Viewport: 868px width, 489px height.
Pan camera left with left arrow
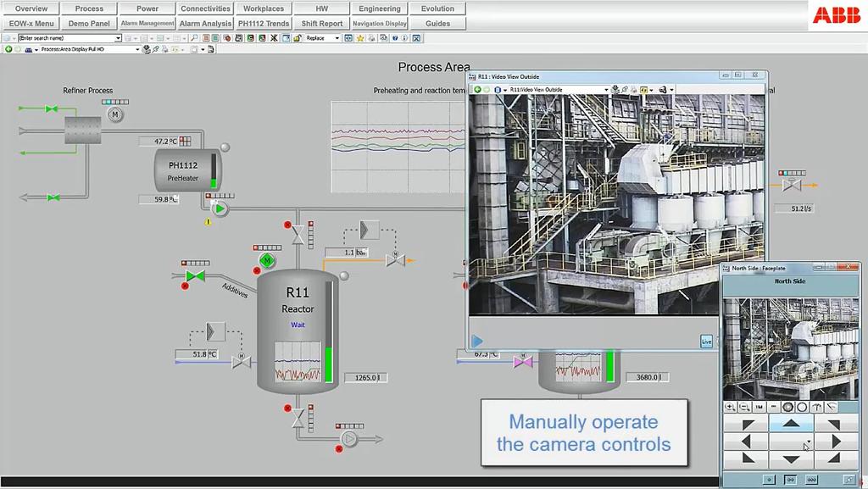pyautogui.click(x=746, y=442)
